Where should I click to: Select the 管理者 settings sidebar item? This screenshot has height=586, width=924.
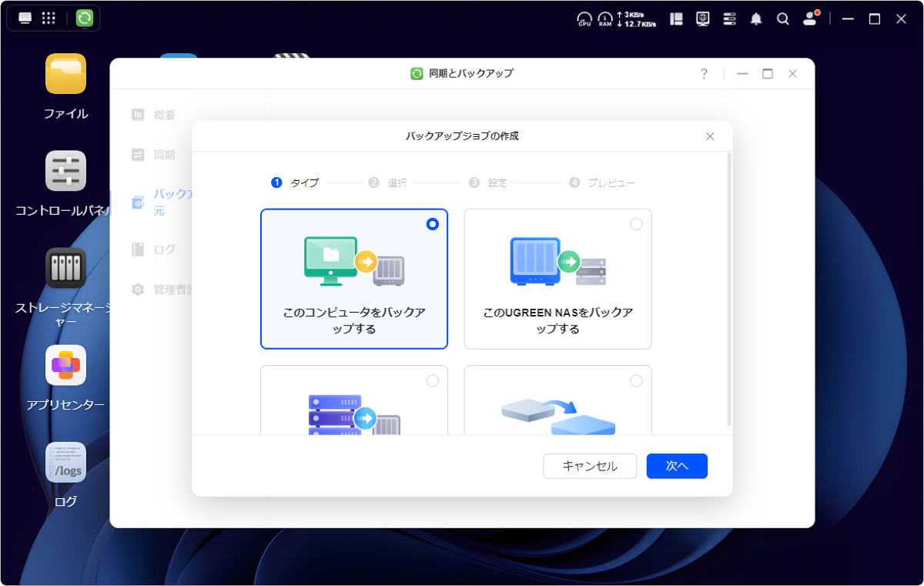(x=161, y=290)
